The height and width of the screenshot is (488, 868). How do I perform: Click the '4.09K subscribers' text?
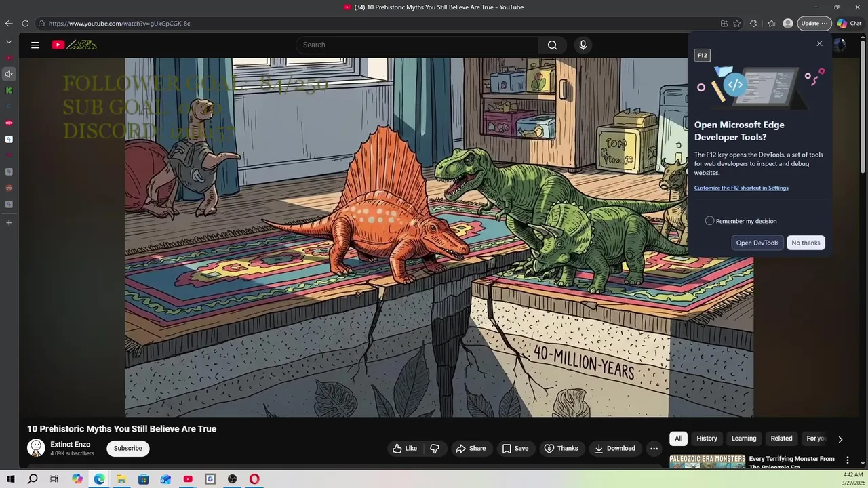pos(72,453)
